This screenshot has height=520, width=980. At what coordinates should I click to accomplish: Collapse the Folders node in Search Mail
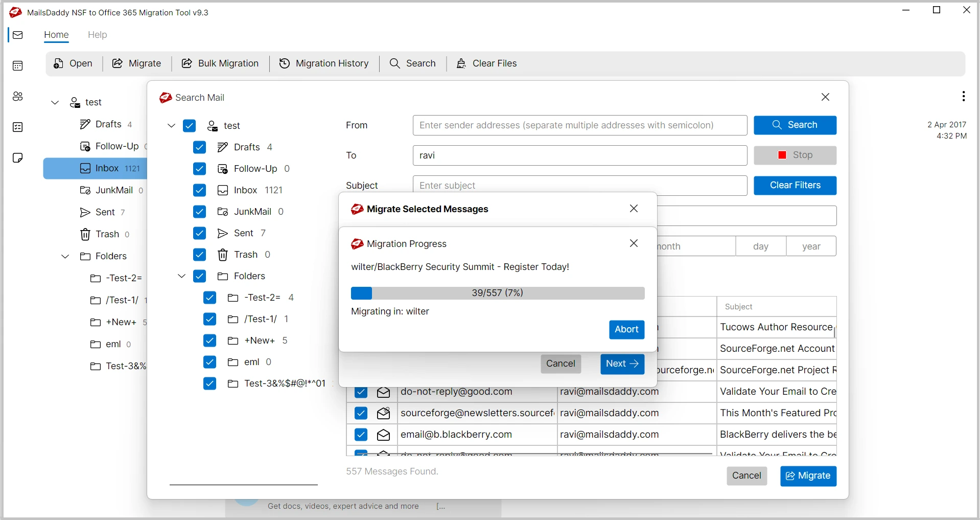(x=181, y=276)
